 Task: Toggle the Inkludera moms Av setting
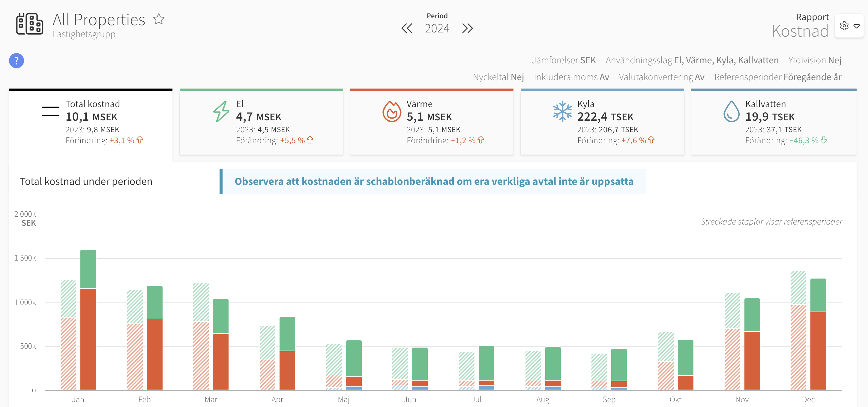571,77
